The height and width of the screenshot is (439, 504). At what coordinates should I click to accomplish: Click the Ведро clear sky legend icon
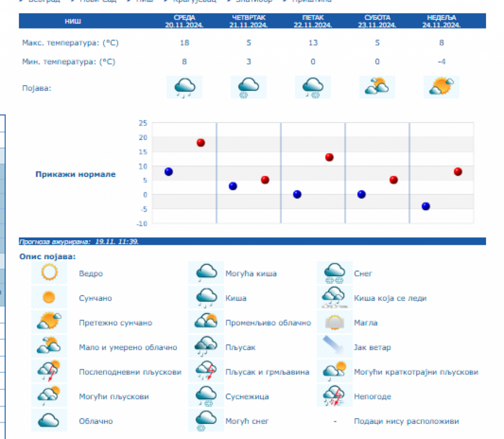pos(49,273)
